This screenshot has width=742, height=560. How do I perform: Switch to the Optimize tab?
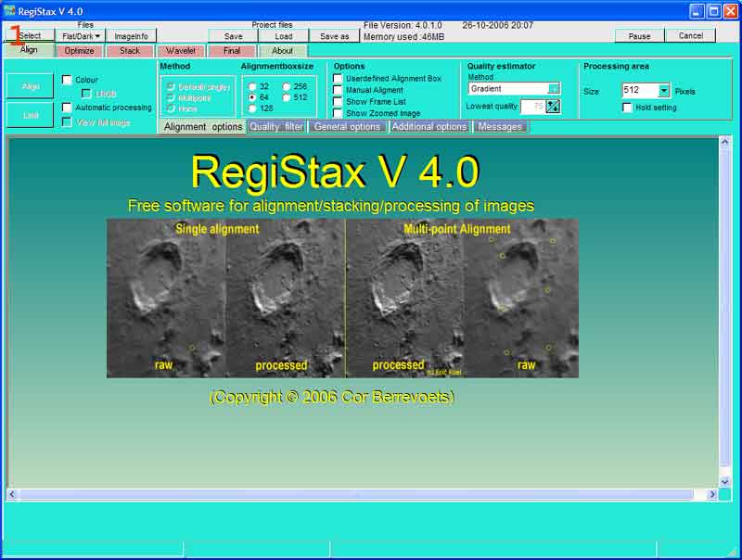[x=79, y=51]
